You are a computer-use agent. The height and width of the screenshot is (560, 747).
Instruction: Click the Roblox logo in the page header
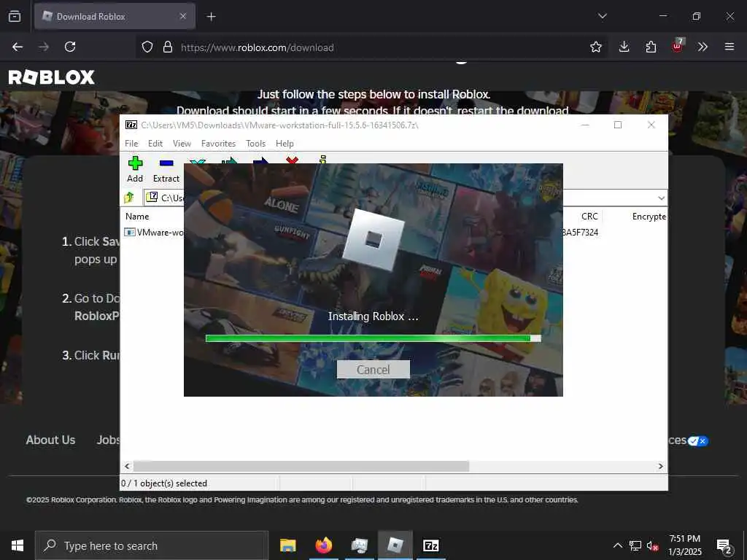click(52, 77)
